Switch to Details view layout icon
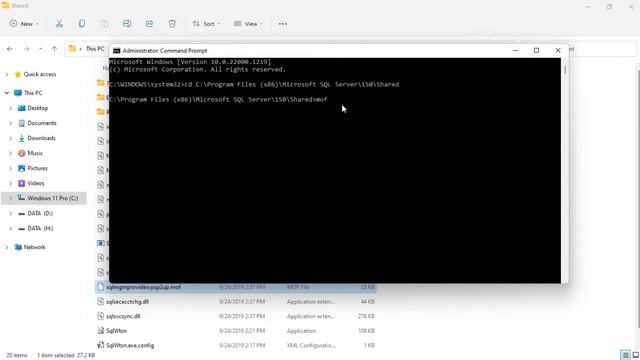 (625, 355)
